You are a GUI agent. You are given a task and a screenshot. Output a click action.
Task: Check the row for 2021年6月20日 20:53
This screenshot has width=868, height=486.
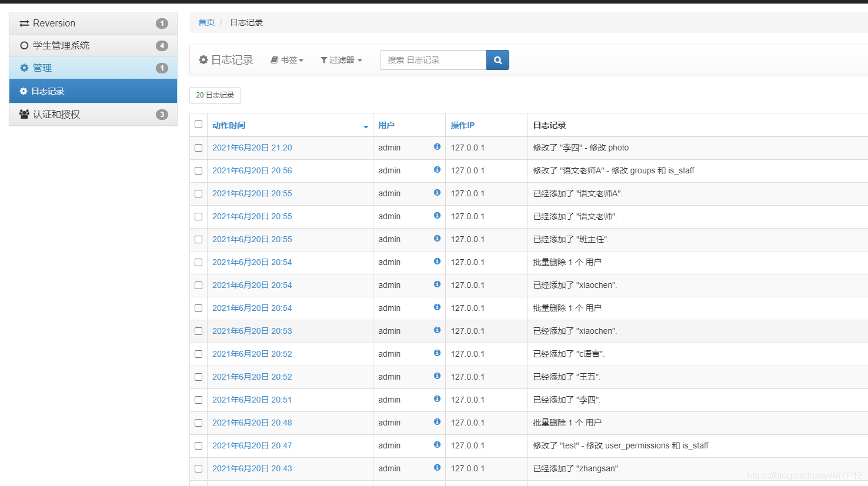pyautogui.click(x=198, y=331)
